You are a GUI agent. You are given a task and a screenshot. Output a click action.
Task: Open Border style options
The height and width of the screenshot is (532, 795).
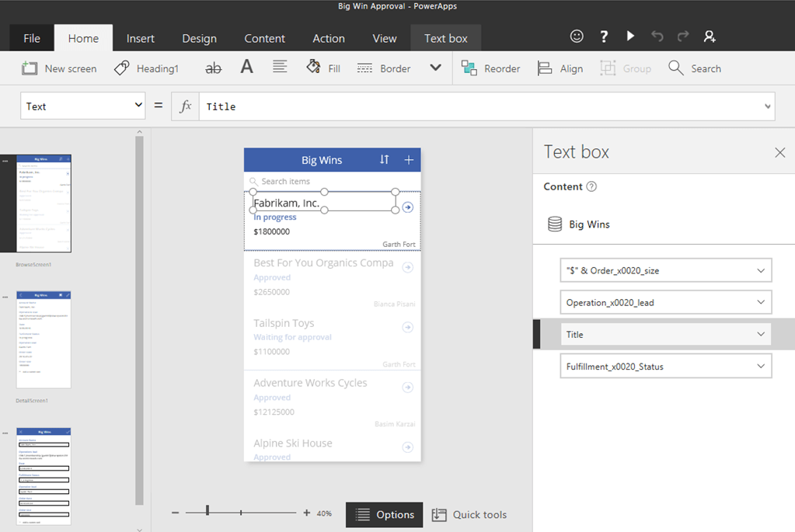(384, 68)
